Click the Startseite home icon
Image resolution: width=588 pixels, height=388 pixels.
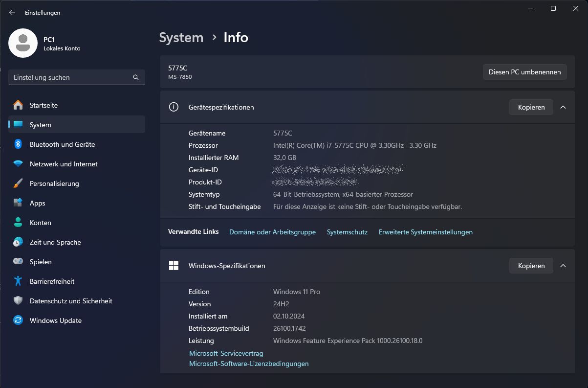click(x=18, y=105)
